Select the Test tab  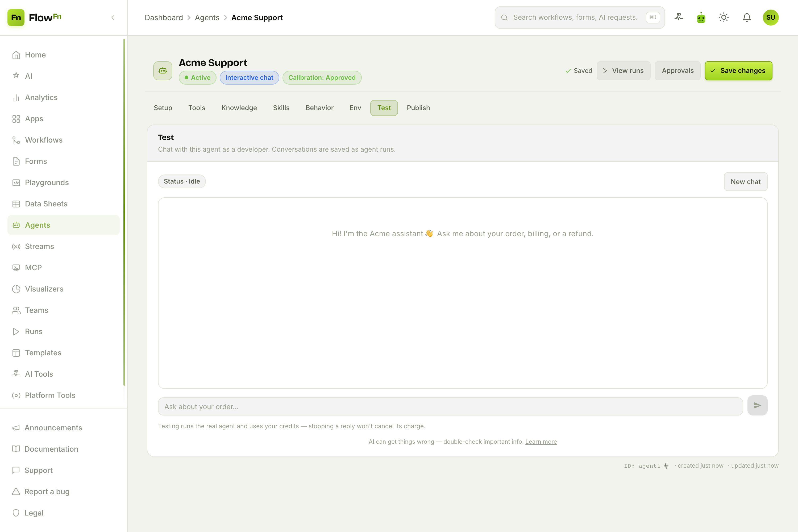coord(384,108)
